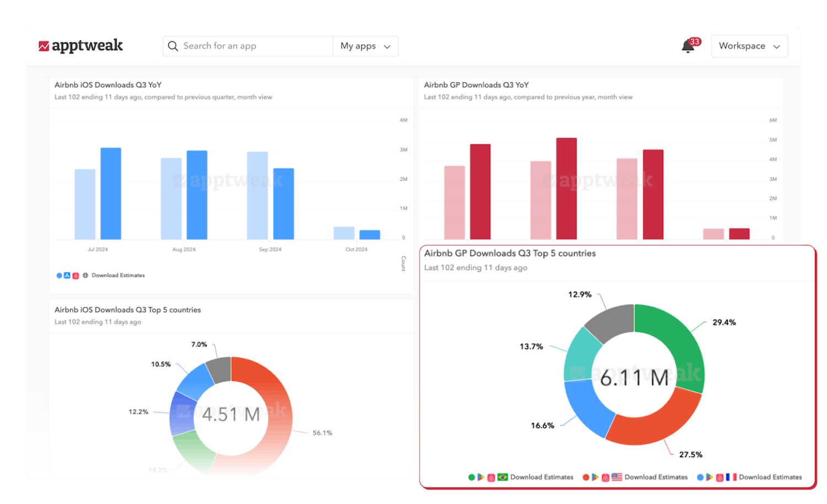Click the Apple App Store icon in iOS chart legend
The height and width of the screenshot is (504, 827).
(67, 275)
